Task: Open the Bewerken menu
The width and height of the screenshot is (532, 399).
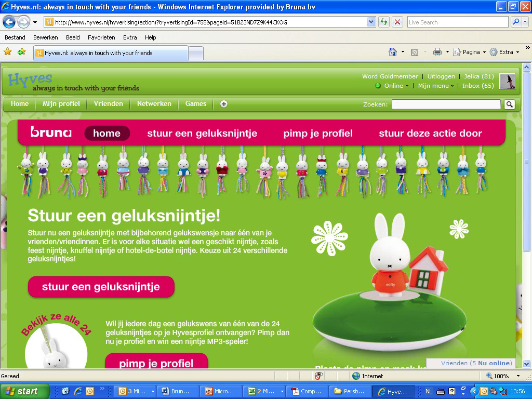Action: coord(46,37)
